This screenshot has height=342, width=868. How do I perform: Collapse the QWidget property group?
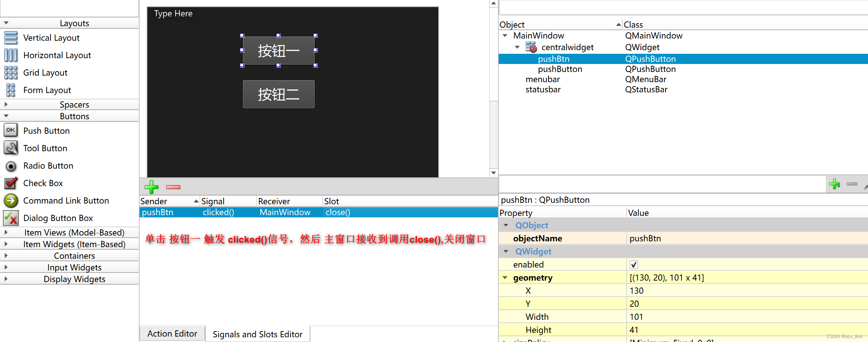coord(506,252)
